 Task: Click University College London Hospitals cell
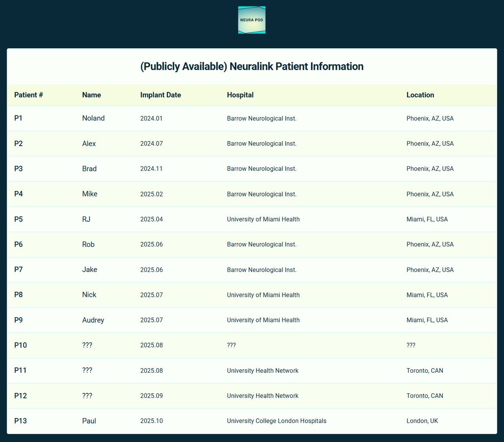pos(276,421)
